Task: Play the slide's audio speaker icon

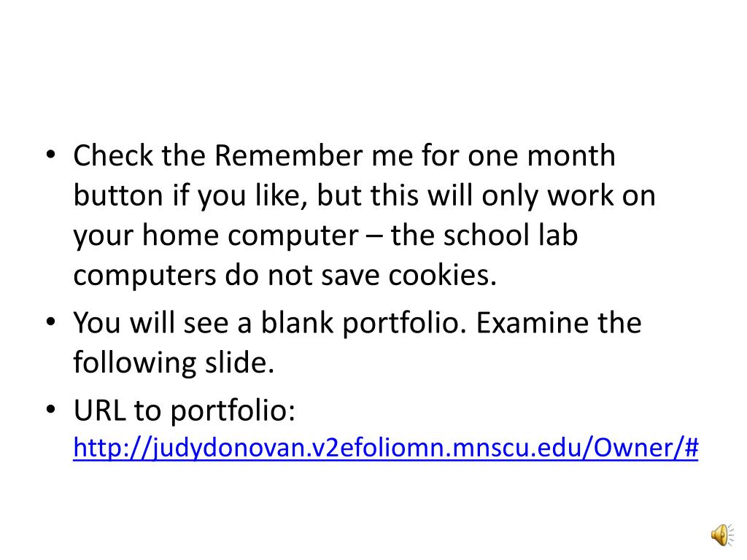Action: click(x=722, y=534)
